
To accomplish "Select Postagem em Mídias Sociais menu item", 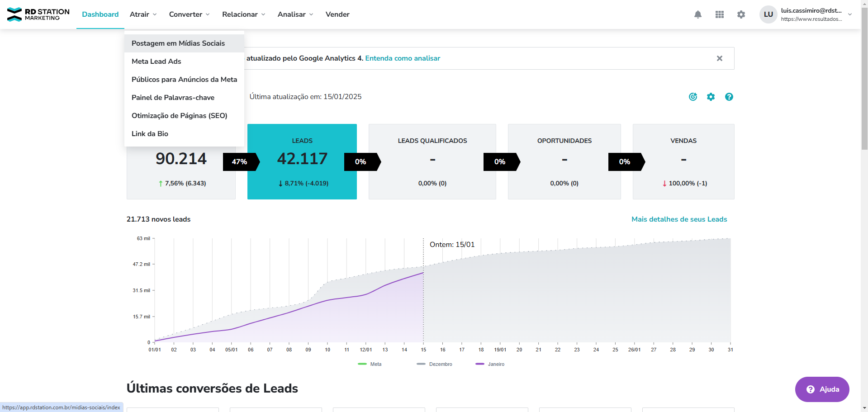I will [x=178, y=43].
